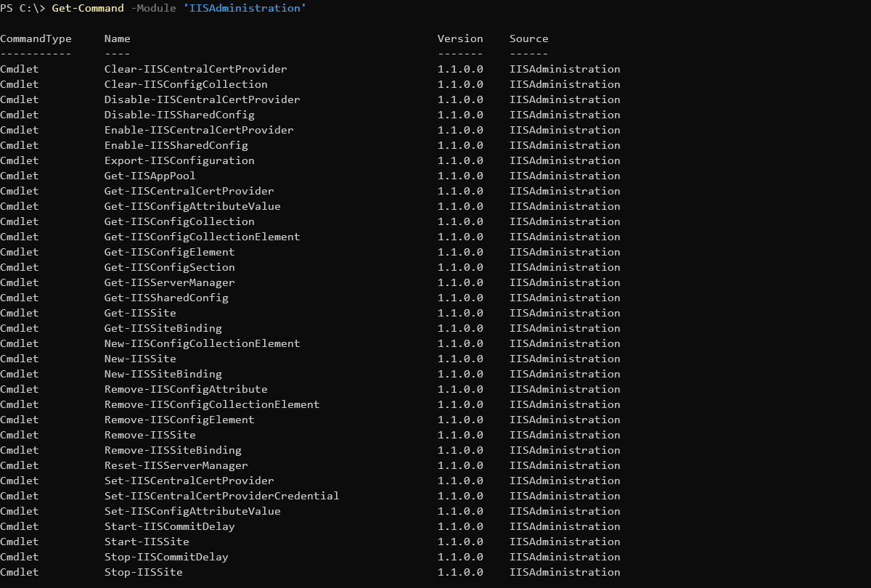
Task: Select Disable-IISCentralCertProvider cmdlet name
Action: click(x=203, y=99)
